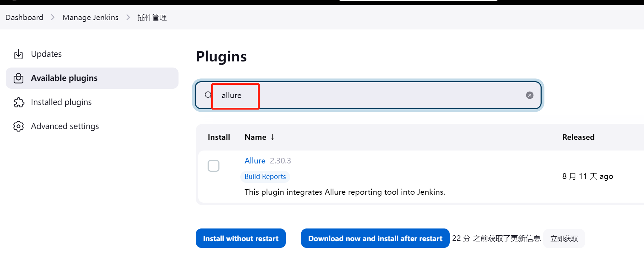644x268 pixels.
Task: Open the Allure plugin link
Action: (255, 161)
